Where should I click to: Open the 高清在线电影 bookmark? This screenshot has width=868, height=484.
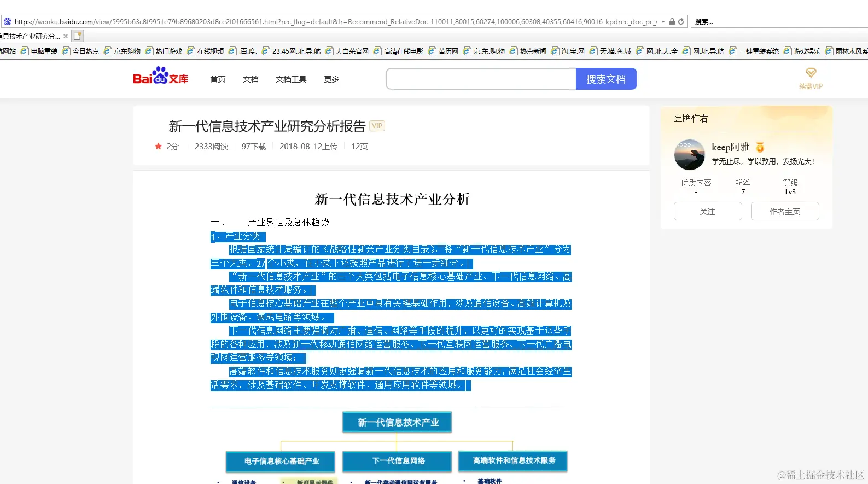[398, 51]
